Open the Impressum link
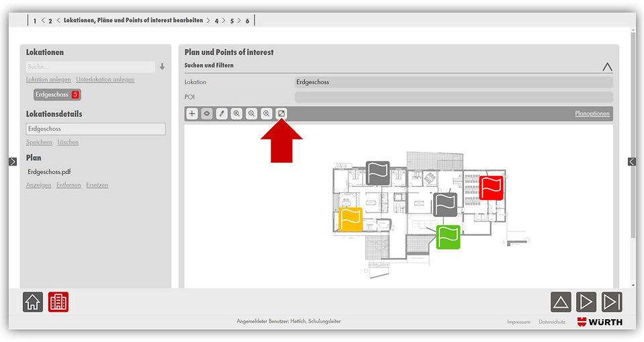 [518, 322]
